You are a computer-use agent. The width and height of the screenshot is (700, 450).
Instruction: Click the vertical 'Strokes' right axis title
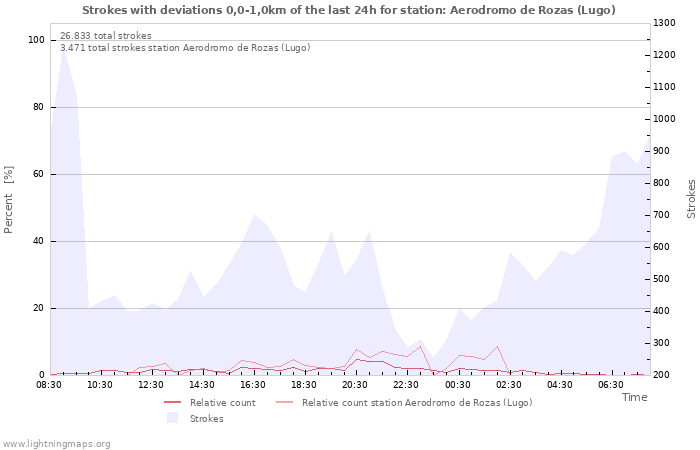coord(691,199)
